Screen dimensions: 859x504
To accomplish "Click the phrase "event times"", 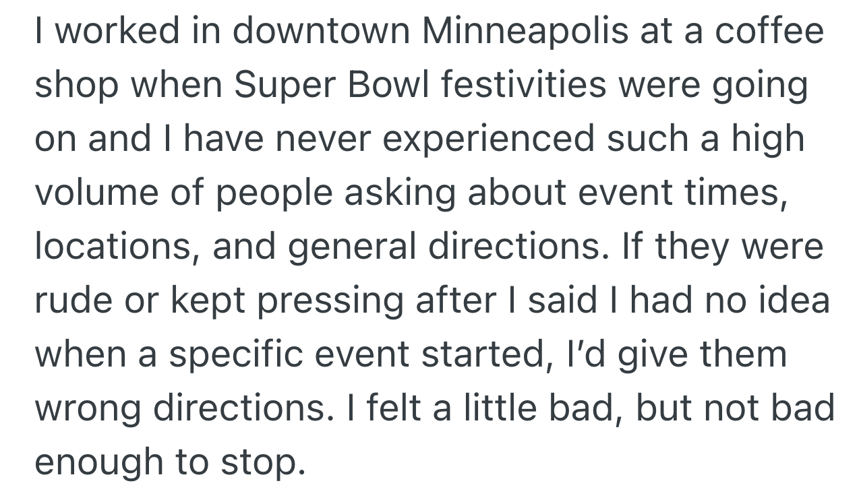I will (682, 193).
